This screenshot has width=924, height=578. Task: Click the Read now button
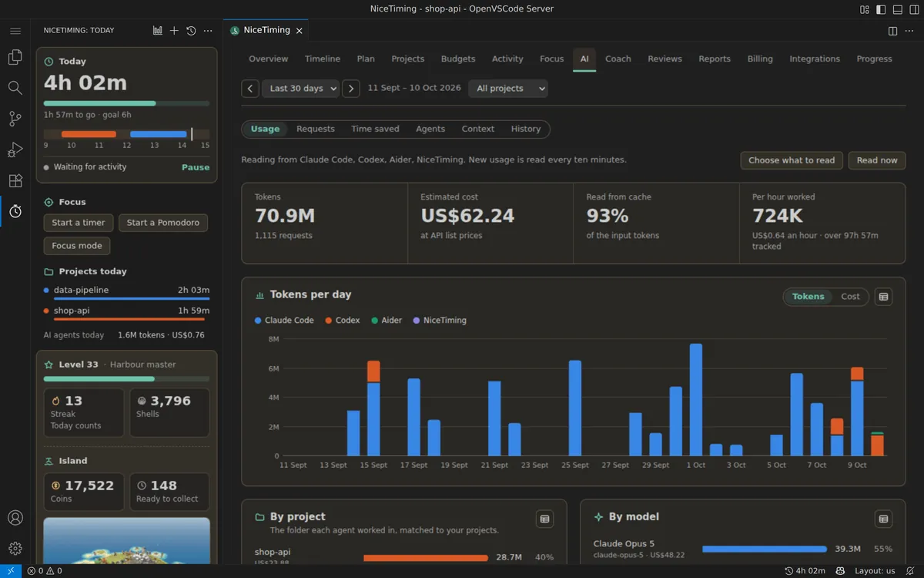[x=877, y=160]
